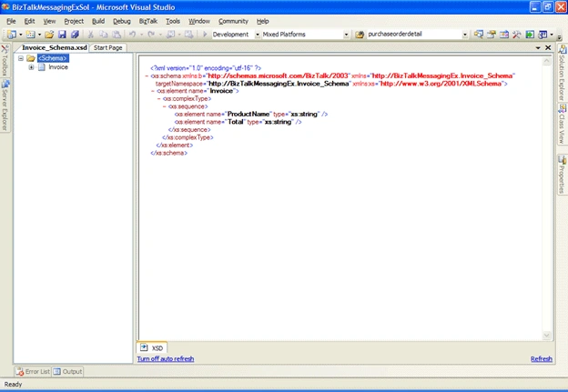Open the document tab list dropdown arrow
The image size is (568, 392).
pos(538,48)
